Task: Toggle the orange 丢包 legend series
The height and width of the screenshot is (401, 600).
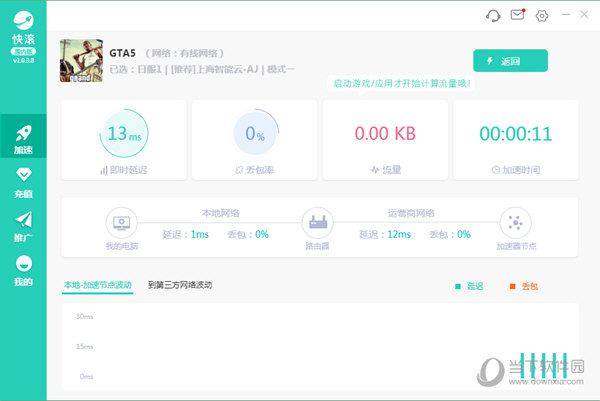Action: [524, 286]
